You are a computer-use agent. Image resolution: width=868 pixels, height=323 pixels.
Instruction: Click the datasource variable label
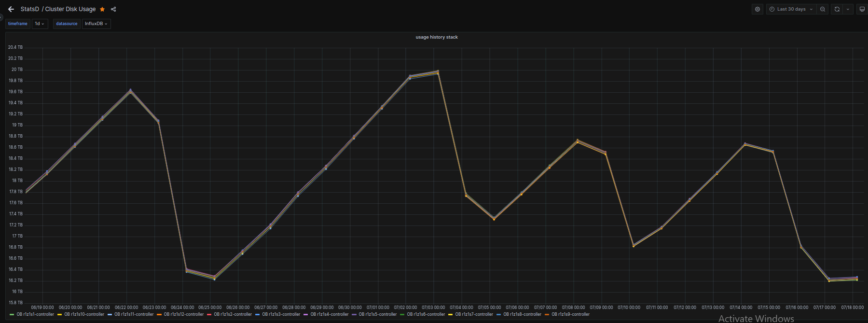(x=67, y=24)
